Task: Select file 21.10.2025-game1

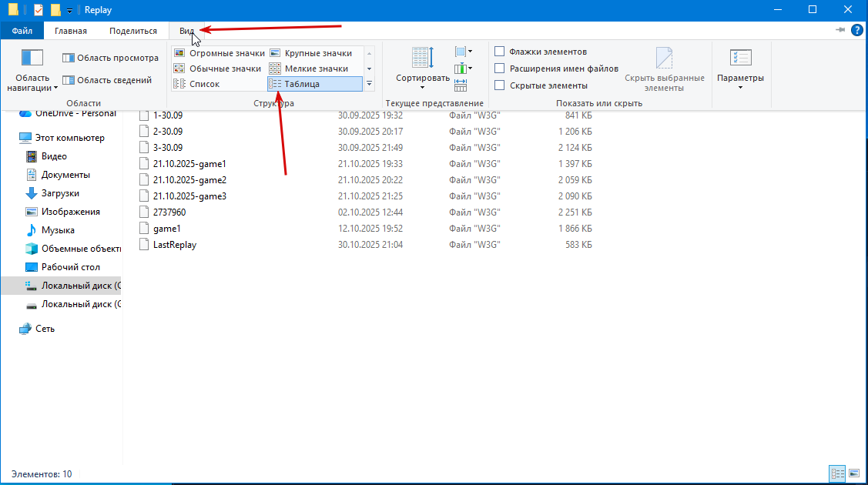Action: click(x=190, y=164)
